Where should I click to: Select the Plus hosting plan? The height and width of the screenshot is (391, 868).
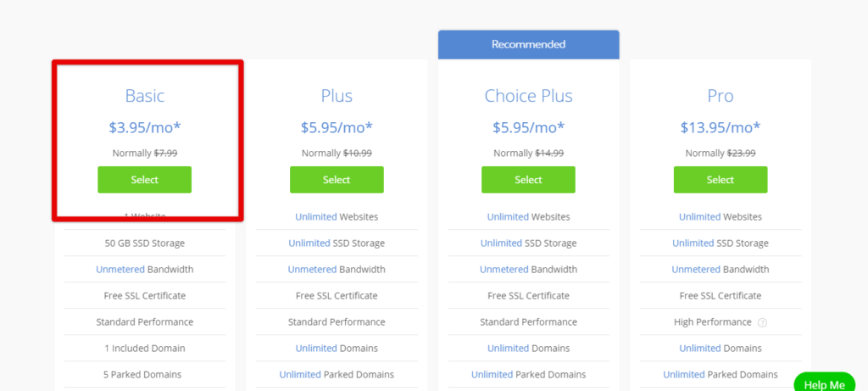click(337, 180)
